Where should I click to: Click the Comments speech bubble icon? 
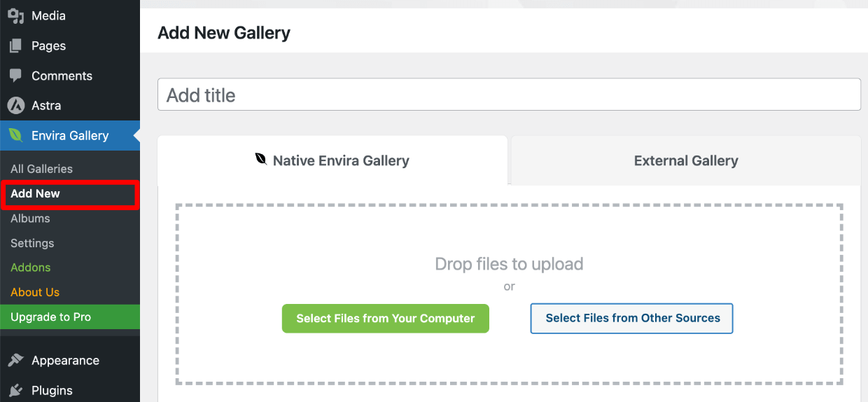15,76
